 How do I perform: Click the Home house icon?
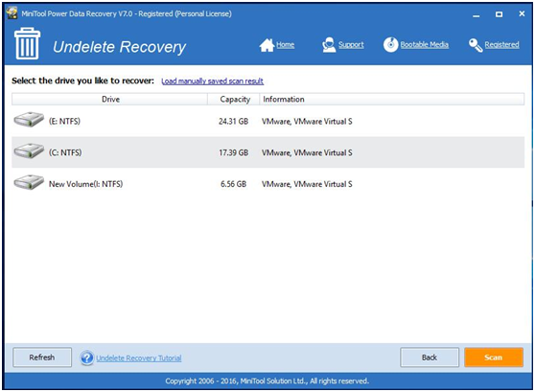pyautogui.click(x=267, y=45)
